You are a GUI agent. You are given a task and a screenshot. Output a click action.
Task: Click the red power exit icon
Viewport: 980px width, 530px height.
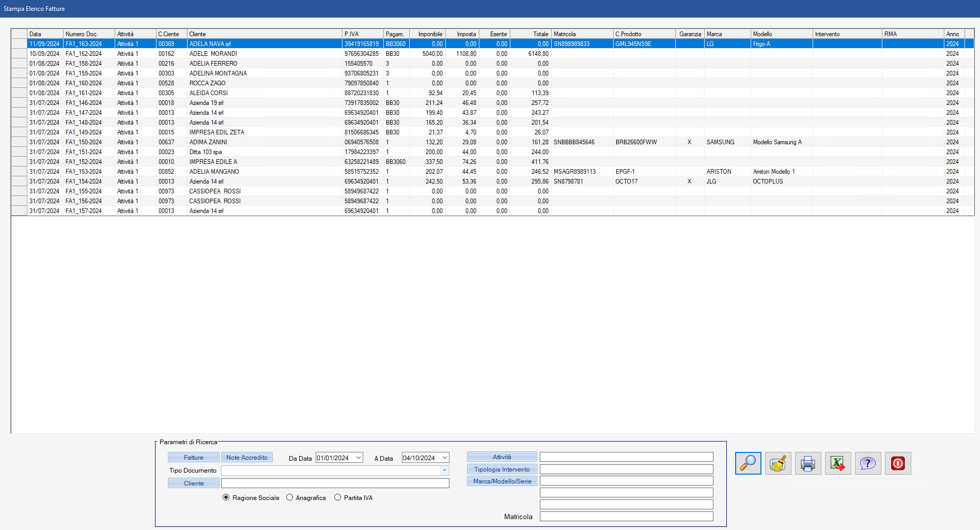click(897, 463)
